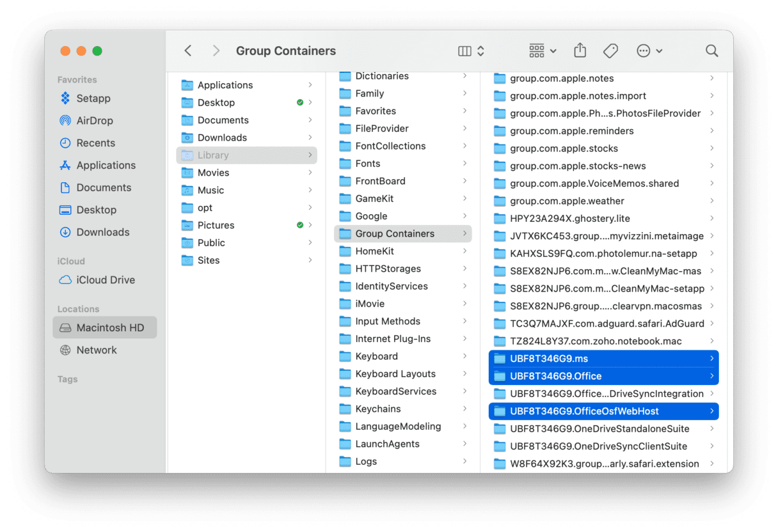778x532 pixels.
Task: Select Setapp in Favorites sidebar
Action: [93, 98]
